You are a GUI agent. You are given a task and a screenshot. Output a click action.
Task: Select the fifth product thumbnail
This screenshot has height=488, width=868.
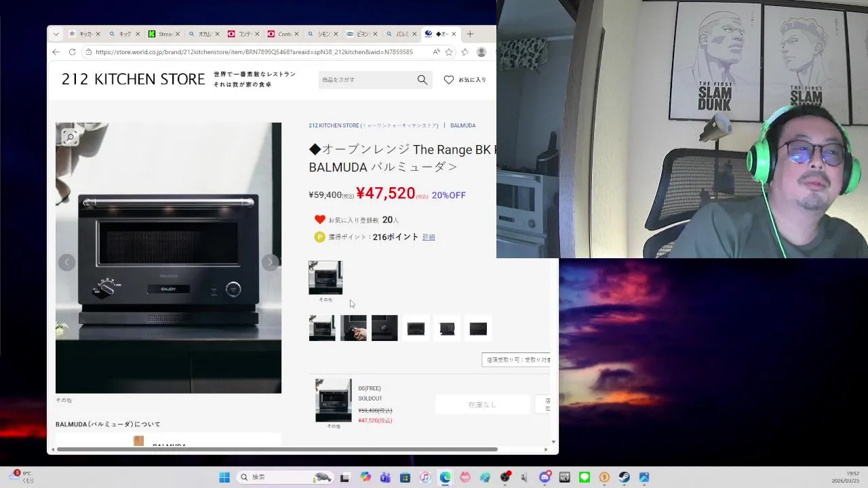(447, 328)
